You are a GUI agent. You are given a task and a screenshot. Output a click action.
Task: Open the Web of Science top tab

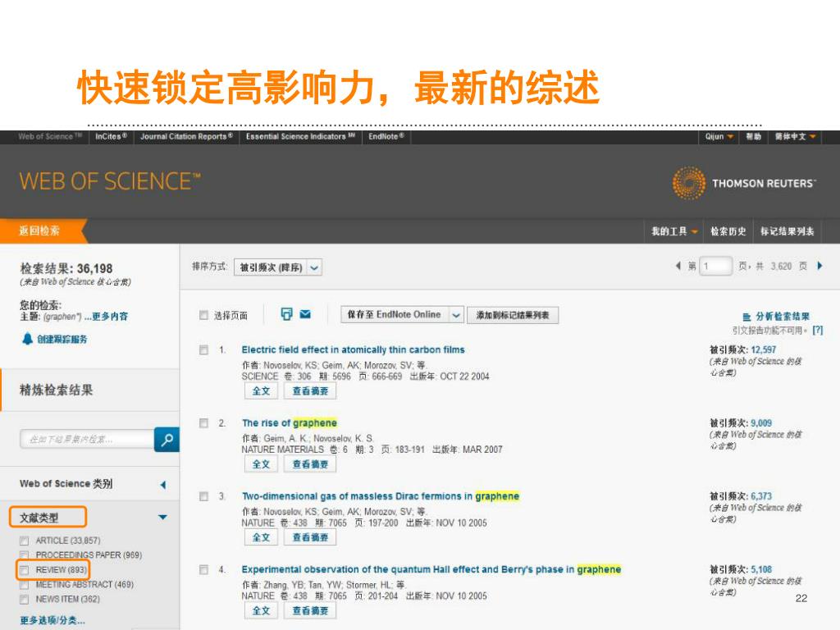click(x=50, y=137)
